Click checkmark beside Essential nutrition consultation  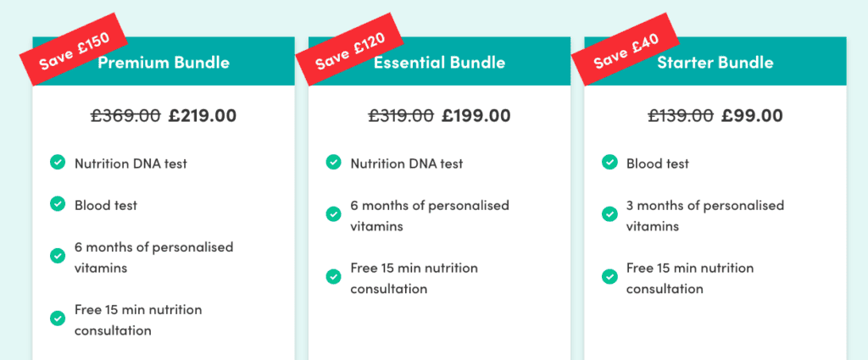point(333,276)
